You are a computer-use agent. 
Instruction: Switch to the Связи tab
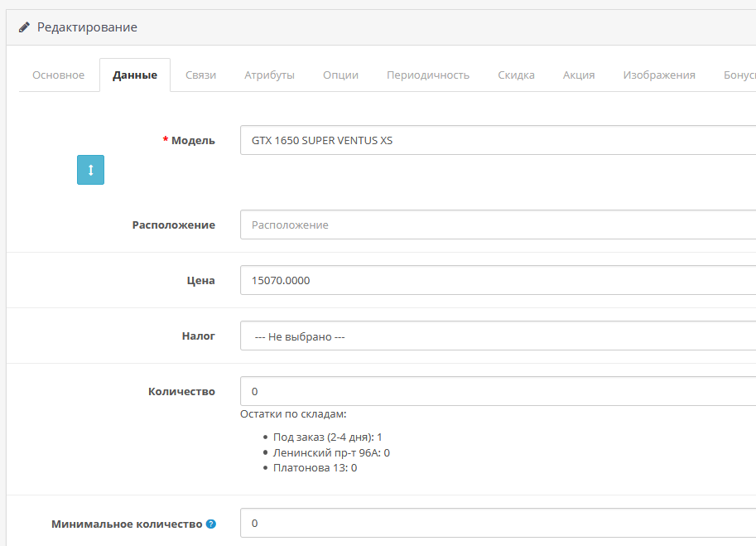point(200,75)
